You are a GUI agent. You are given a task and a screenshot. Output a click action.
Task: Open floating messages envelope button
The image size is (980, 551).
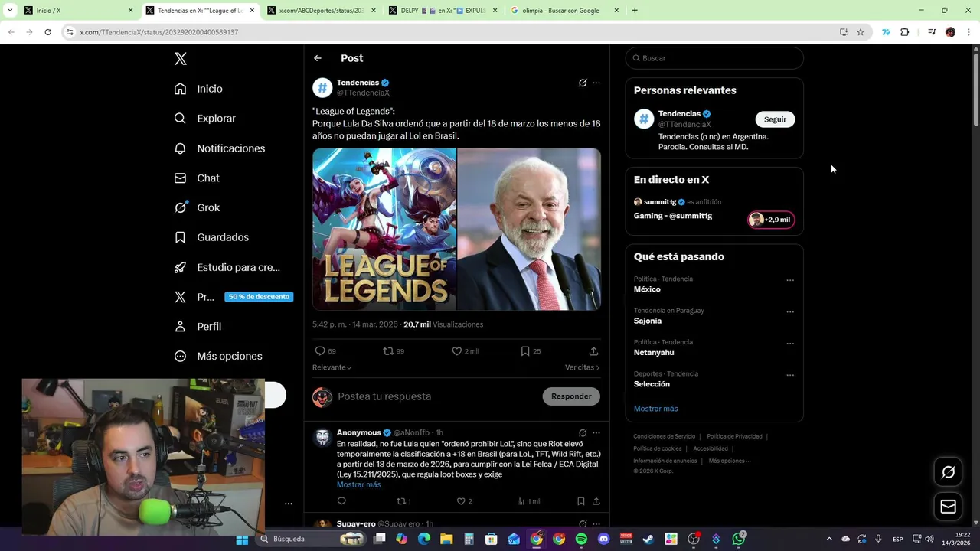[x=949, y=507]
